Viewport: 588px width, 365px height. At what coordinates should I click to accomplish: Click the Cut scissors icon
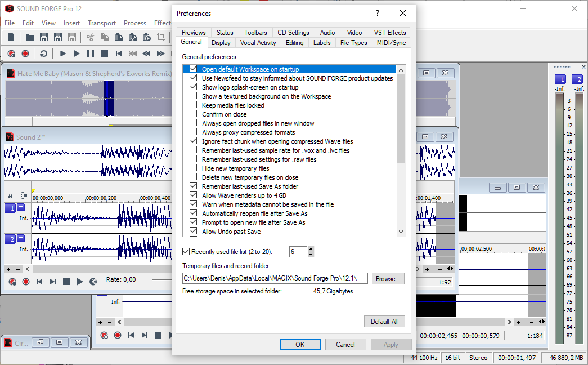[x=90, y=37]
